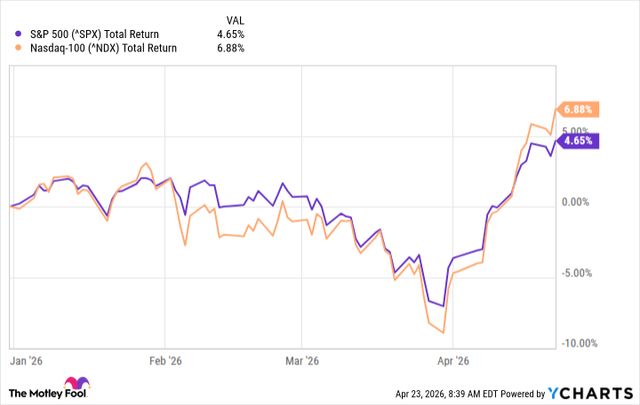
Task: Select the Apr '26 axis label
Action: coord(454,361)
